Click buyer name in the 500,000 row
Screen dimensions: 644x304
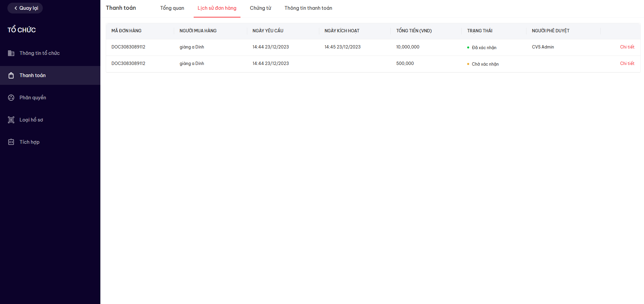192,63
